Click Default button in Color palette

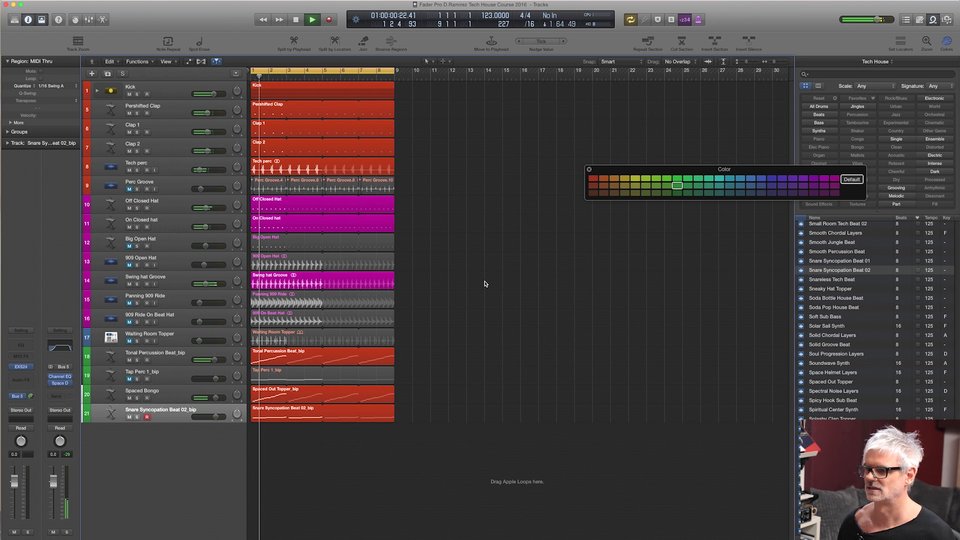[x=852, y=179]
